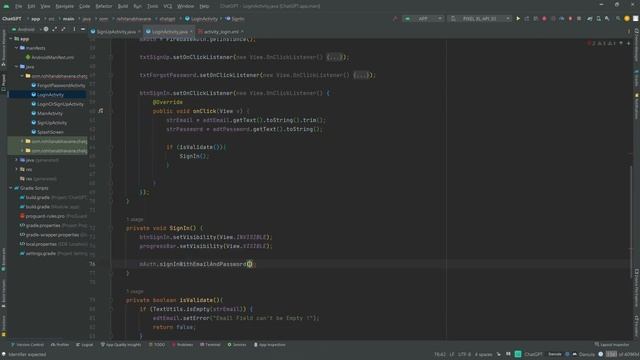The image size is (640, 360).
Task: Open the Profiler tool window
Action: [x=60, y=345]
